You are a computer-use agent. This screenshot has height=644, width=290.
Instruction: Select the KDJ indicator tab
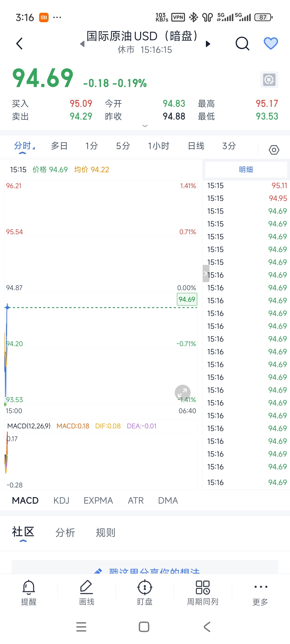point(61,500)
